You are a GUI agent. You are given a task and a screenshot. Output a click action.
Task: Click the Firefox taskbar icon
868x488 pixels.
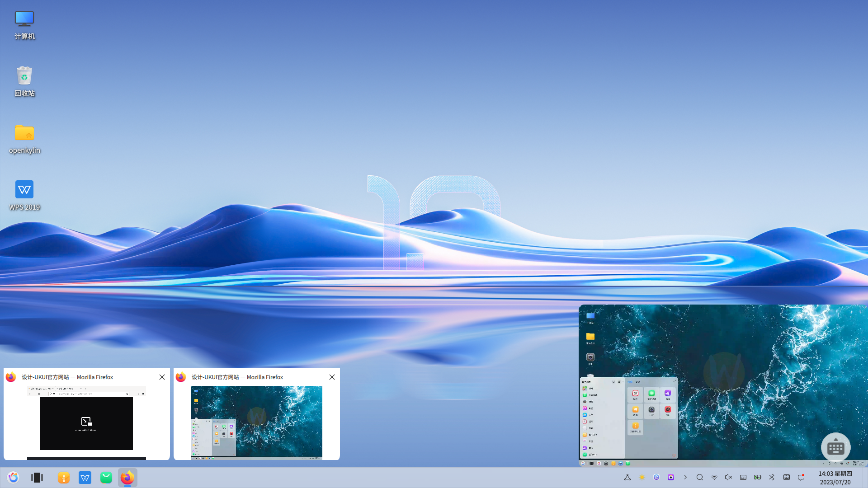[x=127, y=478]
